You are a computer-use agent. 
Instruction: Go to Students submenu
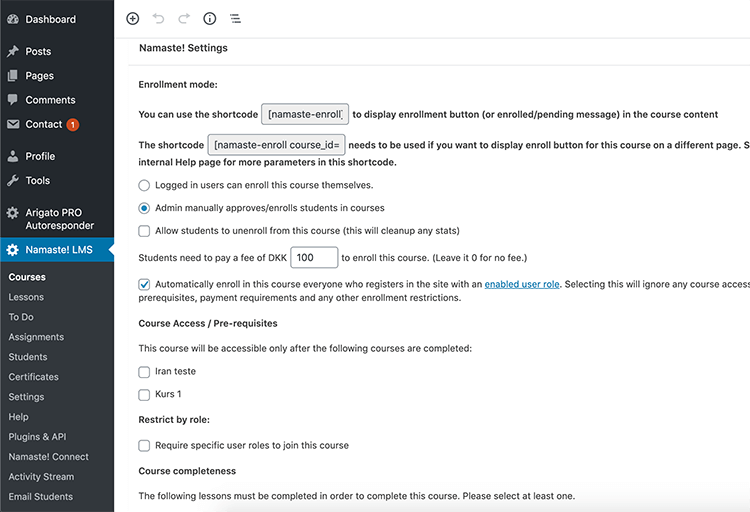point(28,357)
